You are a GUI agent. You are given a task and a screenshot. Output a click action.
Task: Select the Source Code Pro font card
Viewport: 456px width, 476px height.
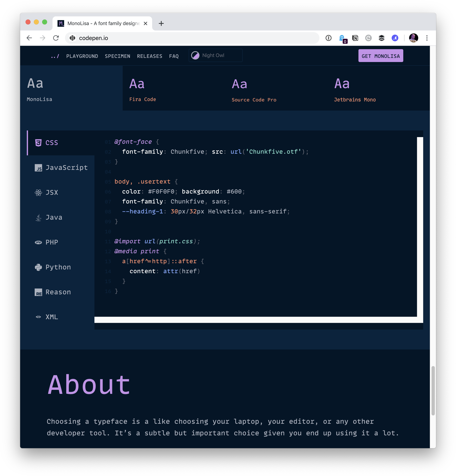pyautogui.click(x=276, y=88)
